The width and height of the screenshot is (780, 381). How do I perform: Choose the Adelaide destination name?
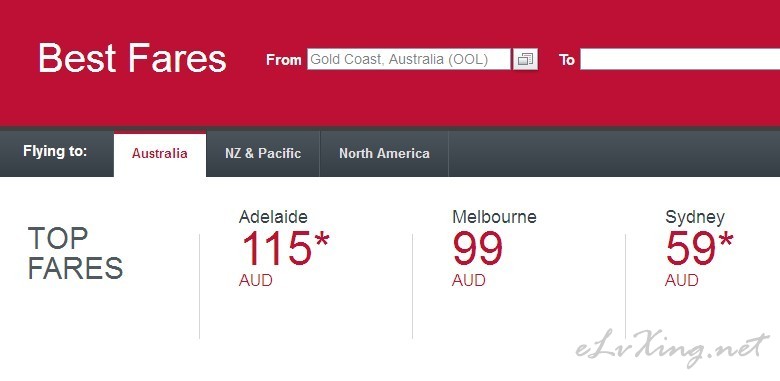[x=273, y=216]
